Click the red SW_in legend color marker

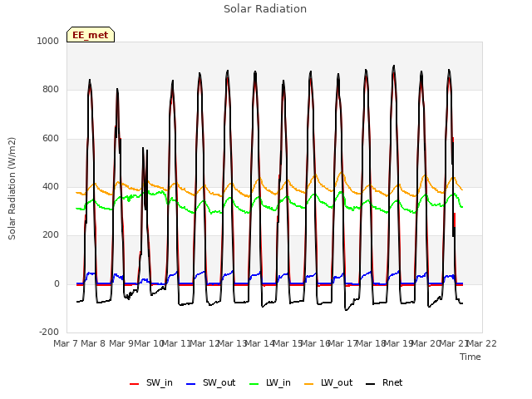(x=135, y=384)
